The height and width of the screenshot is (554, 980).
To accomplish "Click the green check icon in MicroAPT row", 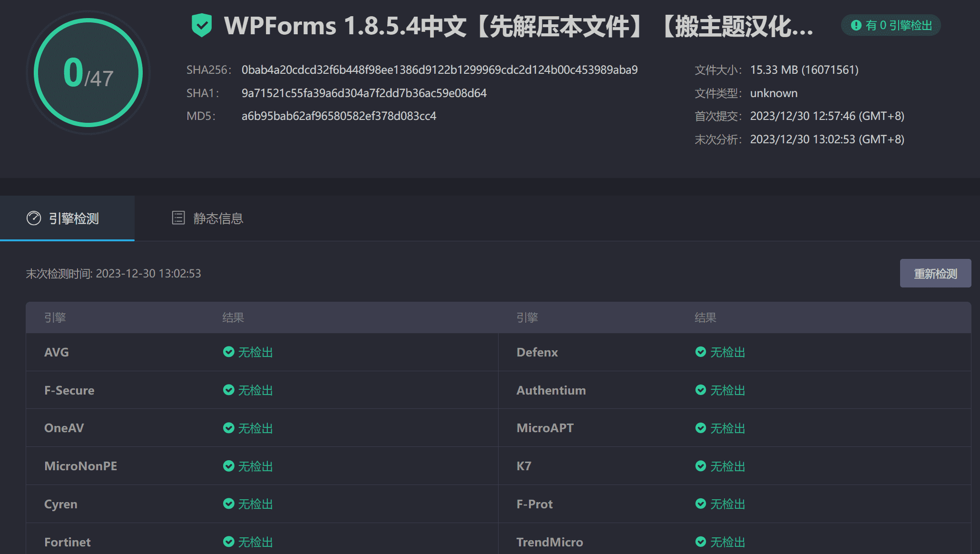I will point(701,428).
